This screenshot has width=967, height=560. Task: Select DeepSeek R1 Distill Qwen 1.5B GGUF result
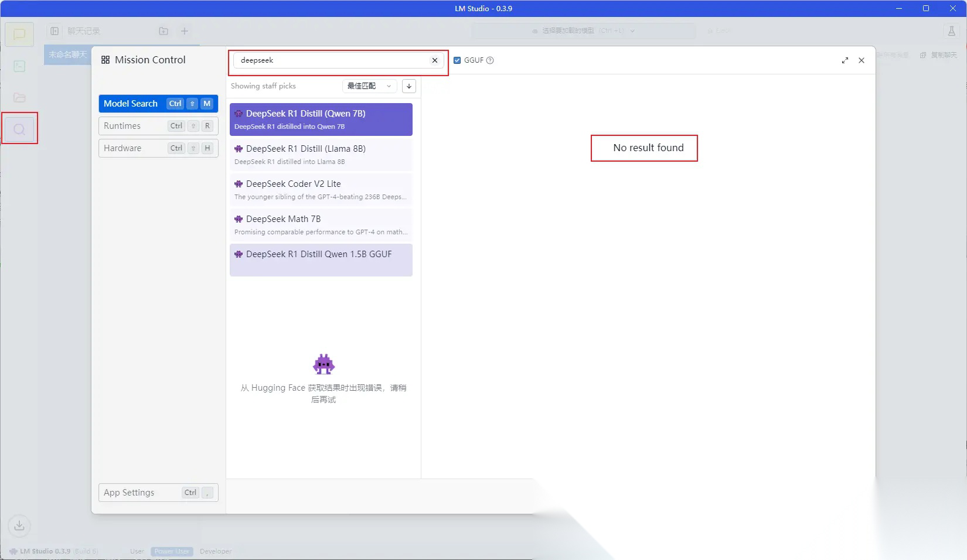(321, 260)
